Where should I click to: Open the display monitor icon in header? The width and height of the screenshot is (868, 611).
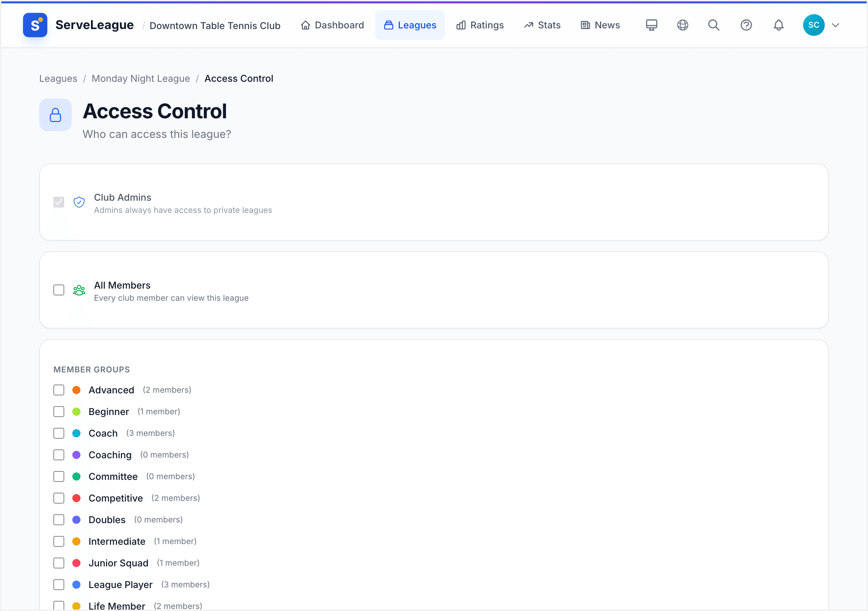651,25
